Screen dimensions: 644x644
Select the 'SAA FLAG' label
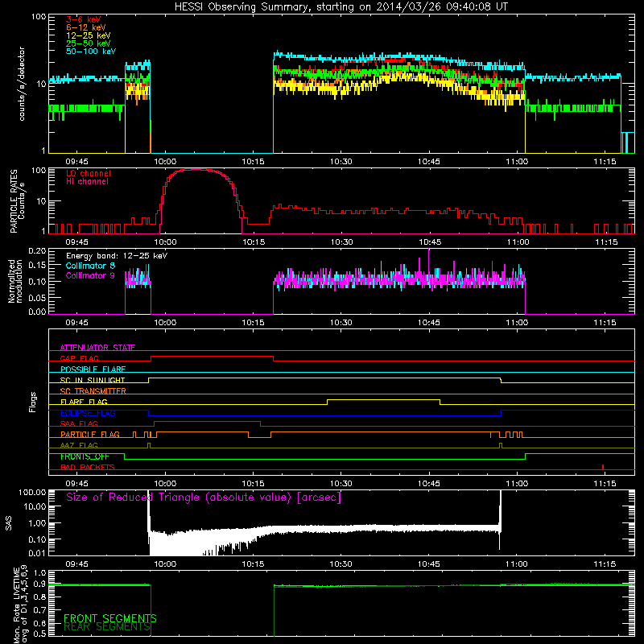point(79,423)
